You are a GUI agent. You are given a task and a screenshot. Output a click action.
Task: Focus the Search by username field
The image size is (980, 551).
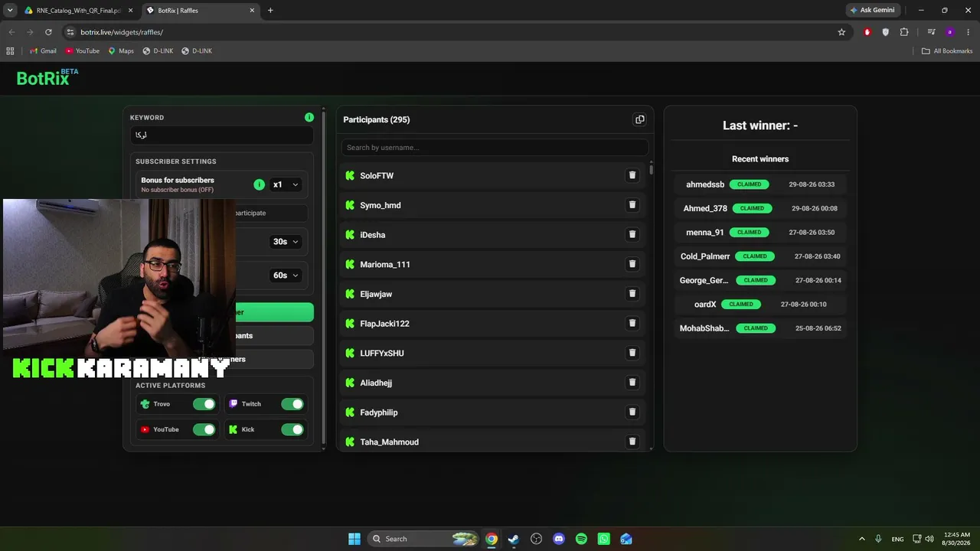tap(495, 148)
